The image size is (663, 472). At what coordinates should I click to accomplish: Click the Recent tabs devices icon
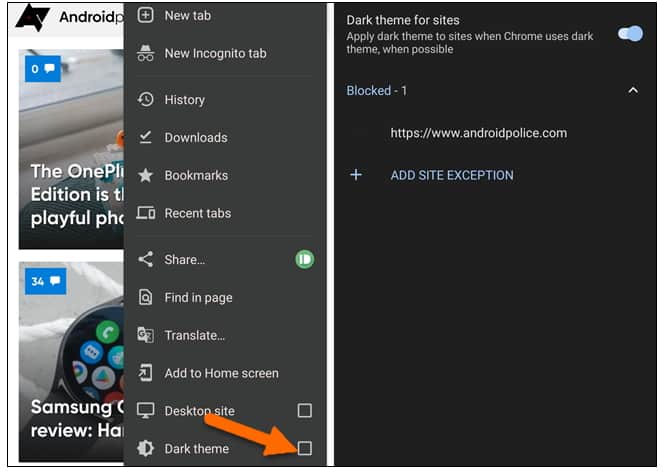[145, 213]
